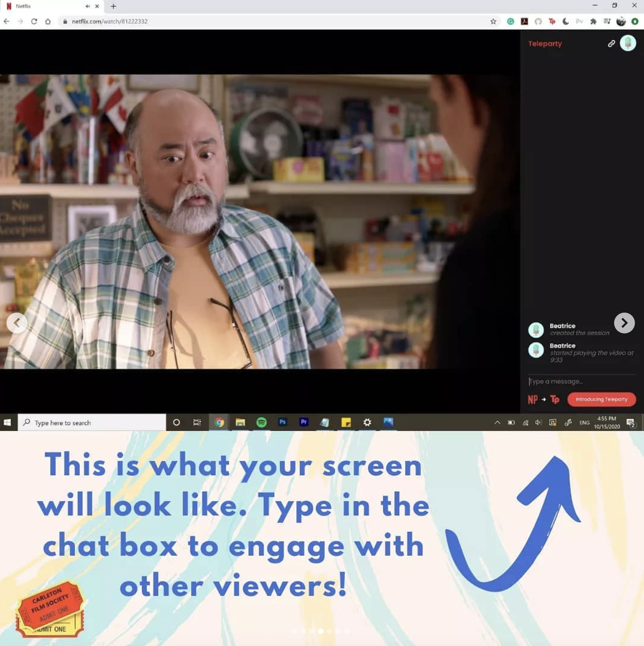This screenshot has height=646, width=644.
Task: Open Task View on the taskbar
Action: [197, 422]
